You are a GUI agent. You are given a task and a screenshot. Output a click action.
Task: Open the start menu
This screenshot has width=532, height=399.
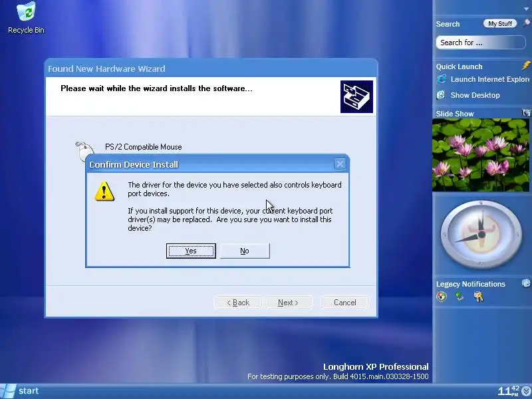point(20,391)
